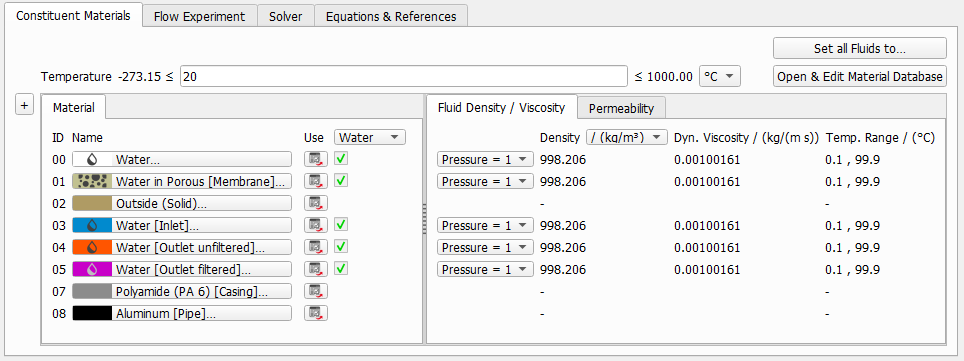This screenshot has width=964, height=361.
Task: Click the material database icon for Water in Porous [Membrane]
Action: pyautogui.click(x=316, y=181)
